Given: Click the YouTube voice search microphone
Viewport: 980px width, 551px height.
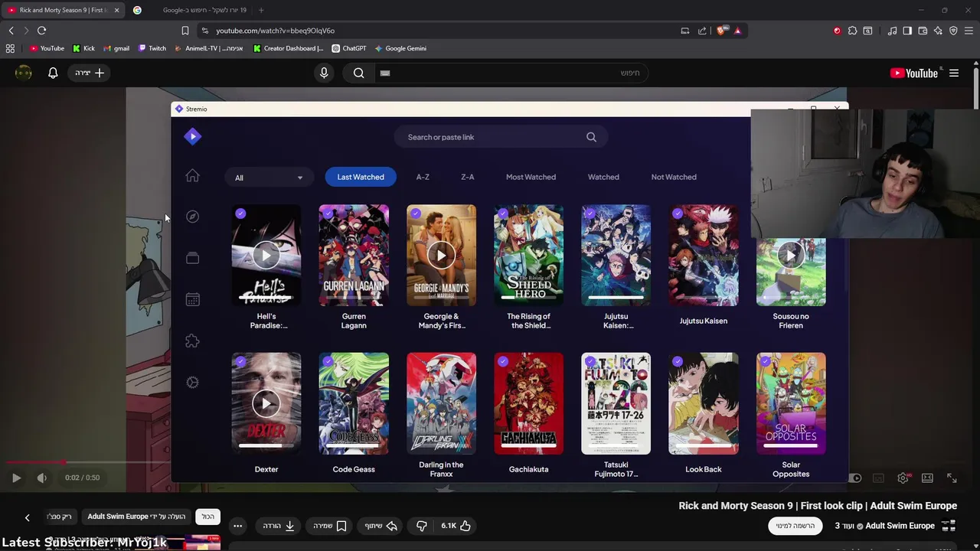Looking at the screenshot, I should pos(324,73).
